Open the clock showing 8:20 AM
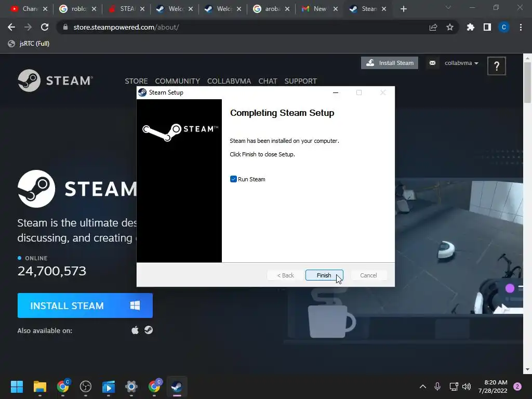Viewport: 532px width, 399px height. 493,387
